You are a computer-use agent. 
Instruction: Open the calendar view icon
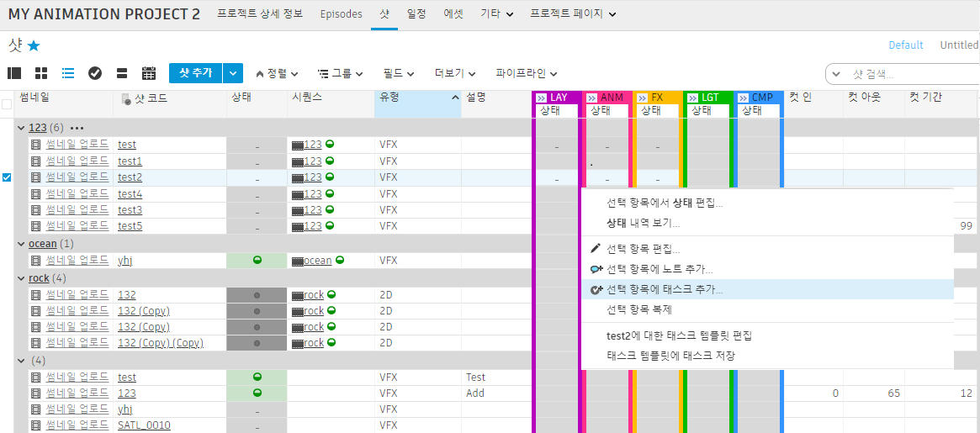click(149, 73)
